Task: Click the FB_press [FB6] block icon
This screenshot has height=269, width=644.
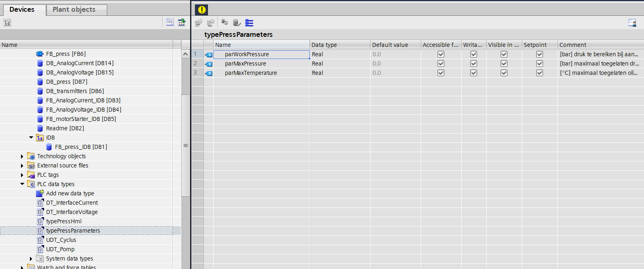Action: click(x=40, y=54)
